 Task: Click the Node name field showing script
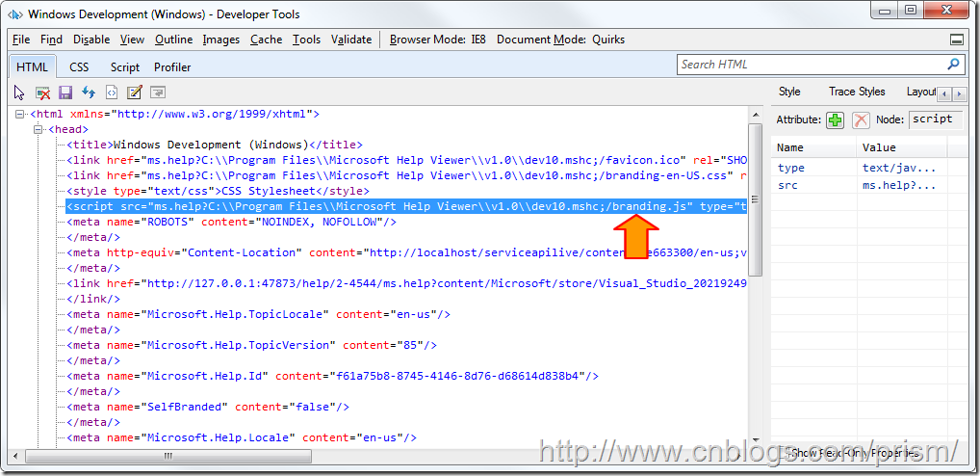pyautogui.click(x=935, y=119)
